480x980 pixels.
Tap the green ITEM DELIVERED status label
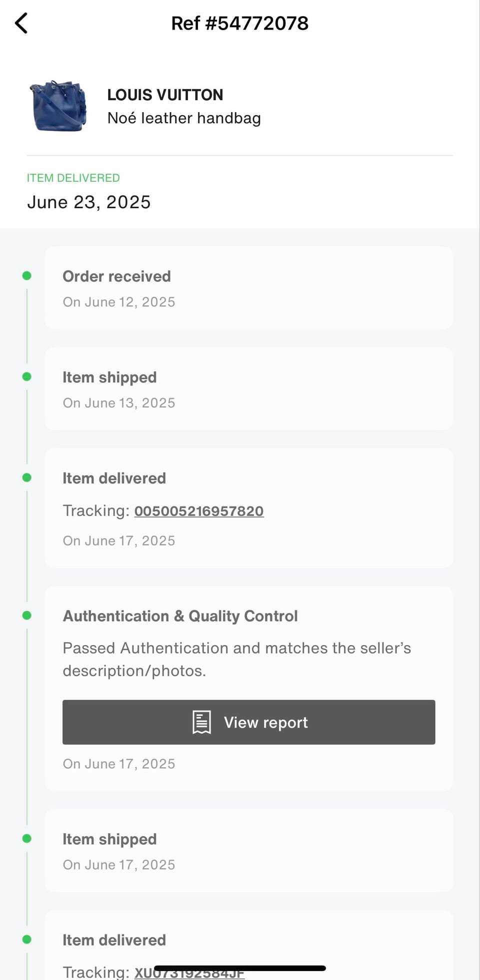73,178
